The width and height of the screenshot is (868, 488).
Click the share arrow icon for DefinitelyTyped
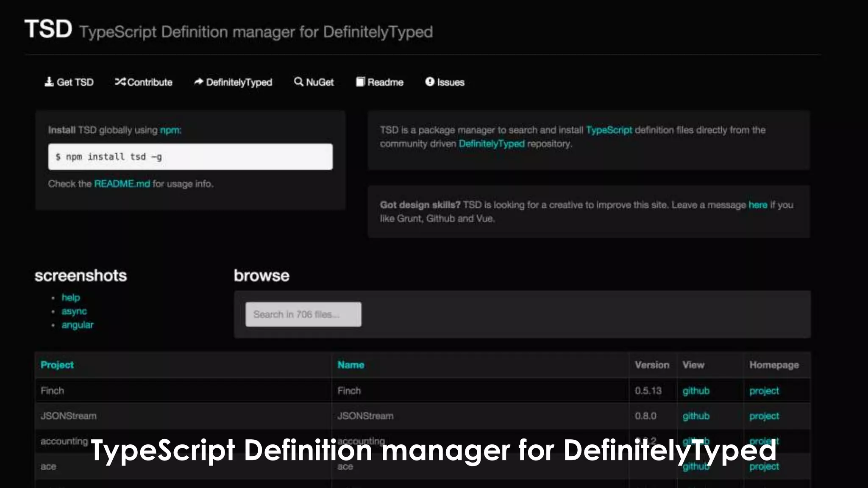[198, 82]
